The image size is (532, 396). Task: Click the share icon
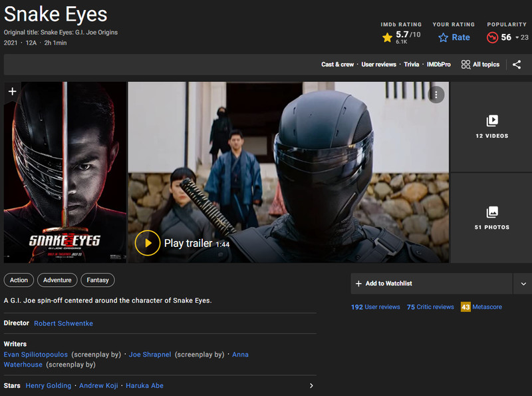click(517, 65)
